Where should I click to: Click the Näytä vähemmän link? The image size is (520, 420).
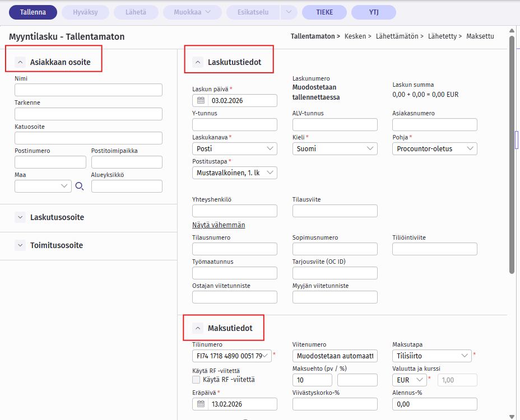[x=219, y=225]
